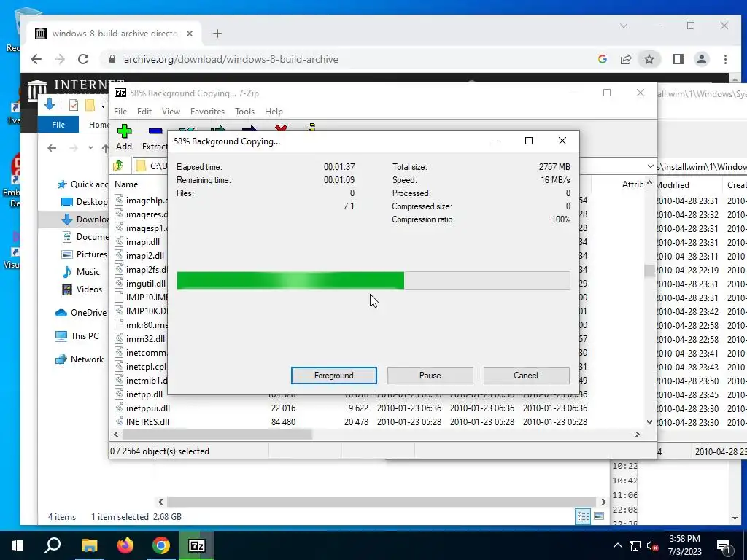Screen dimensions: 747x560
Task: Select the imapi.dll file
Action: [x=137, y=242]
